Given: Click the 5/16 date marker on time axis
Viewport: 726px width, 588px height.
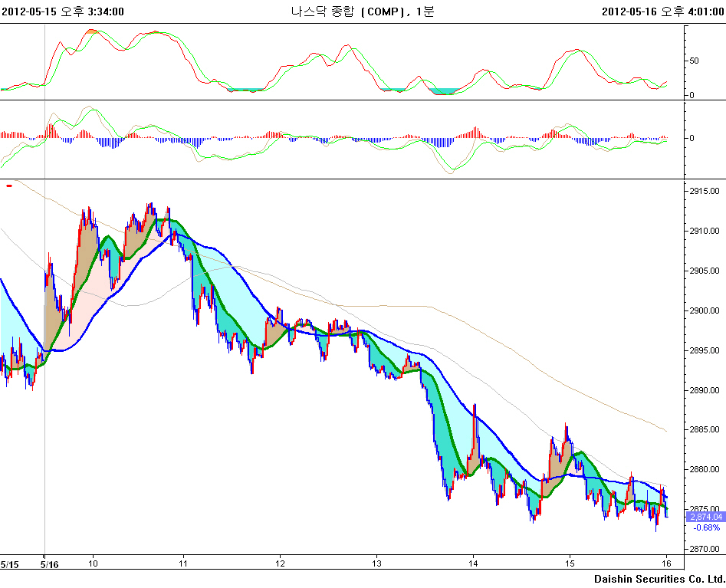Looking at the screenshot, I should 50,564.
